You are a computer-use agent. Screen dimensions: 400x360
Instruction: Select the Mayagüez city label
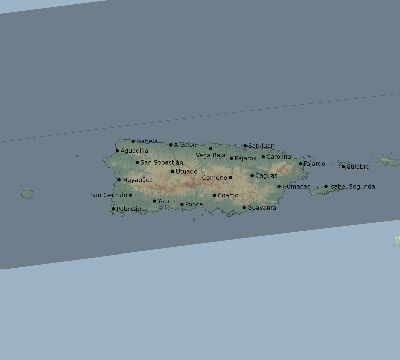pyautogui.click(x=137, y=180)
